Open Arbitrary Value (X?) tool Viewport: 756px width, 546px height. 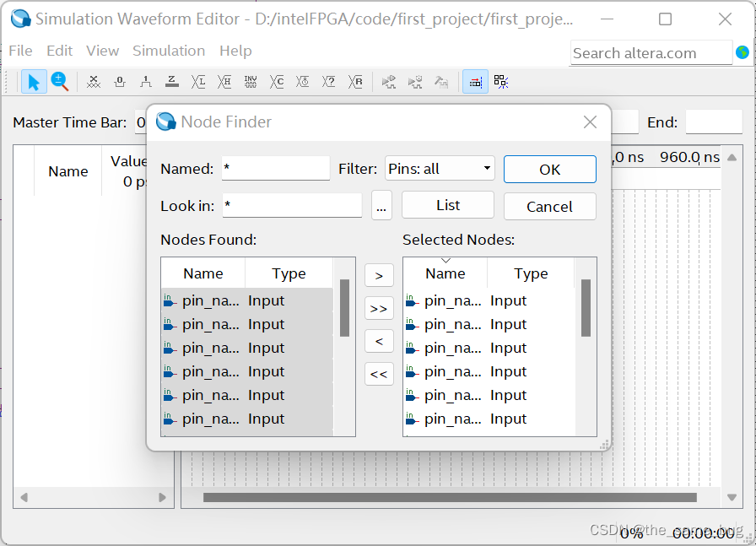(x=329, y=82)
